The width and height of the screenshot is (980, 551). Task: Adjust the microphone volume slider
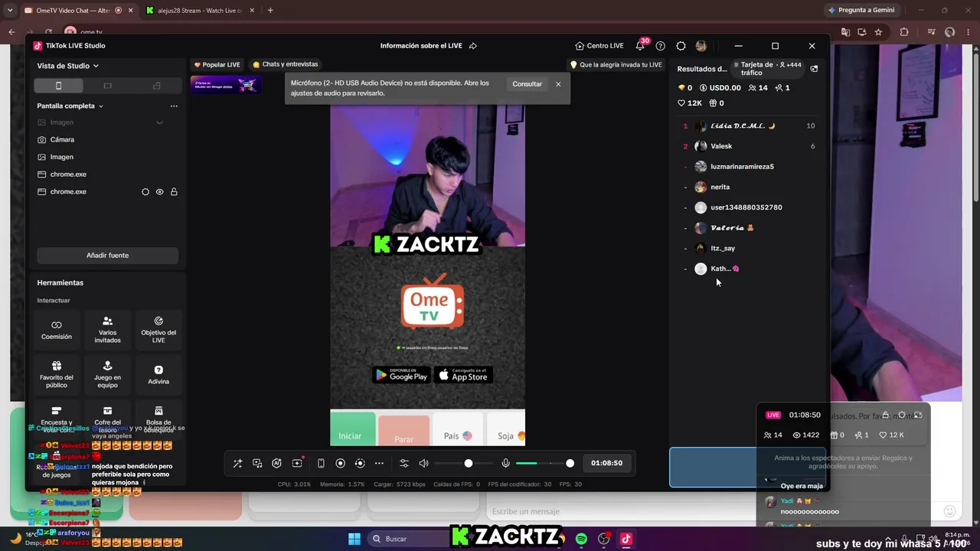pyautogui.click(x=545, y=463)
